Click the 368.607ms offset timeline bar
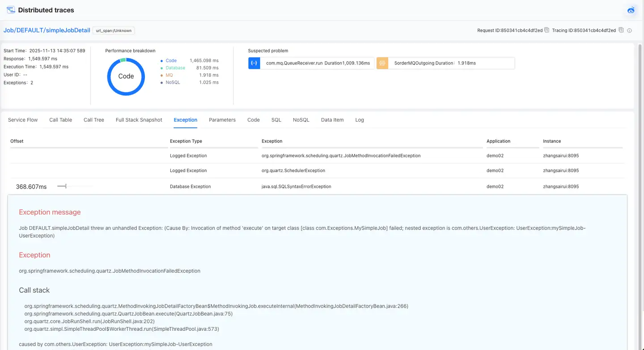 click(62, 186)
